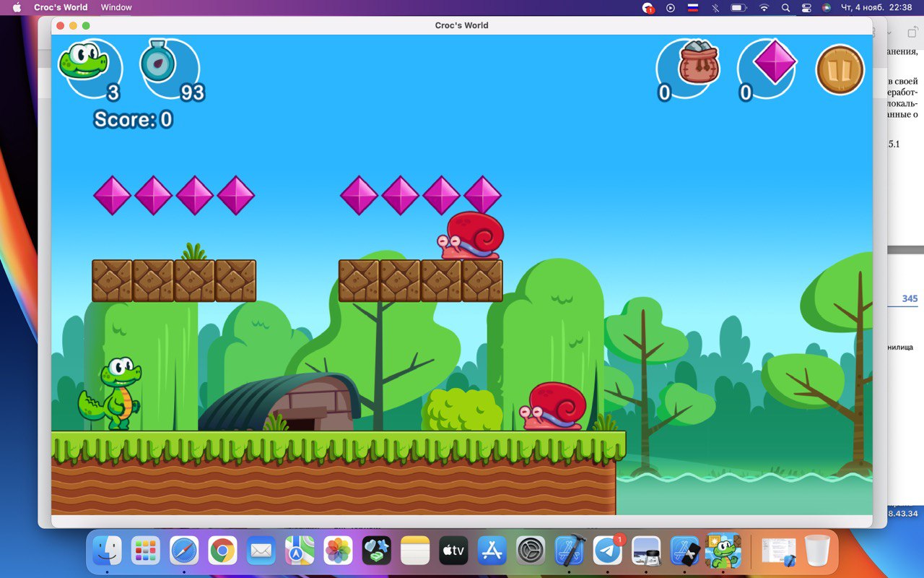Click the pink gem counter icon

coord(774,62)
